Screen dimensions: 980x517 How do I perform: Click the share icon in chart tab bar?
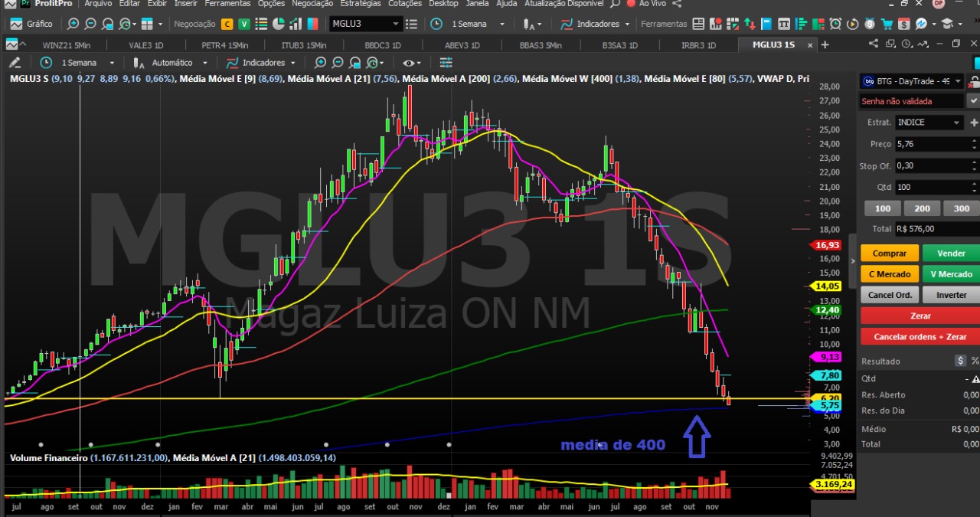(873, 44)
